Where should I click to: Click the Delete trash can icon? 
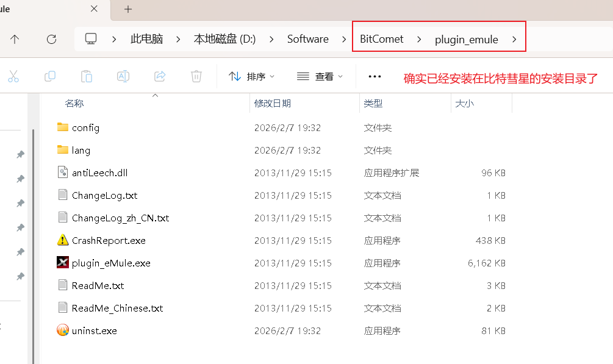pyautogui.click(x=196, y=76)
